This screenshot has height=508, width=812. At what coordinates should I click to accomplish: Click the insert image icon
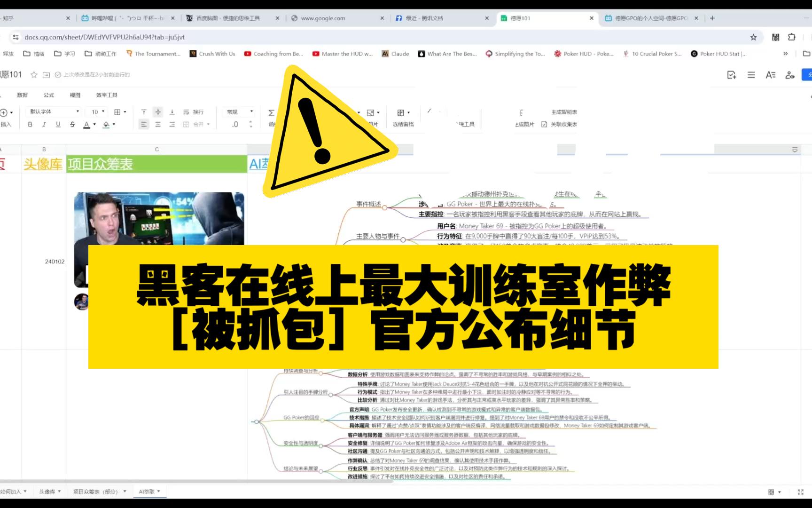[x=370, y=112]
